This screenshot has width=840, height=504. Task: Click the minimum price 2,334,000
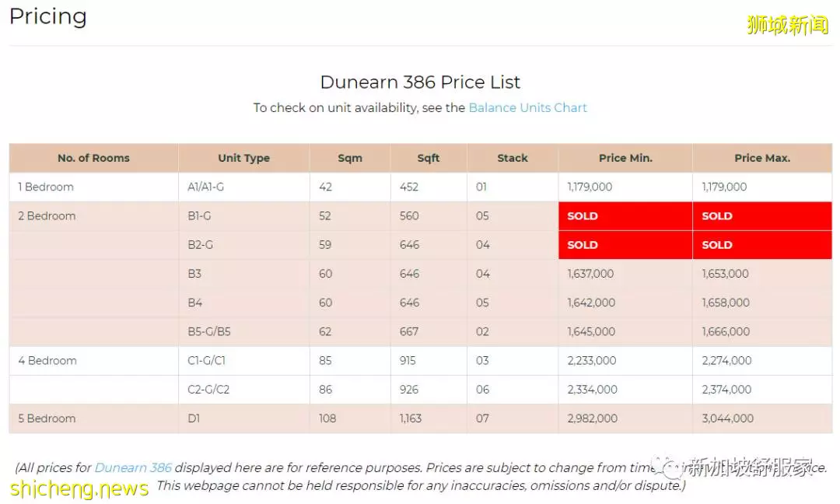click(x=593, y=390)
